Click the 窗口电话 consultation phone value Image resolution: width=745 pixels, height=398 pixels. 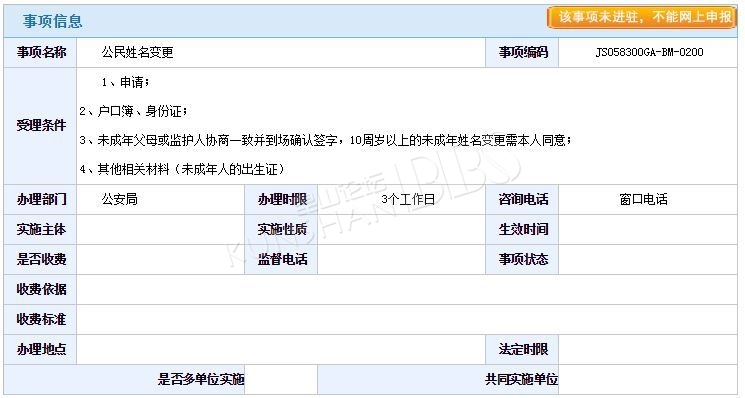[643, 199]
